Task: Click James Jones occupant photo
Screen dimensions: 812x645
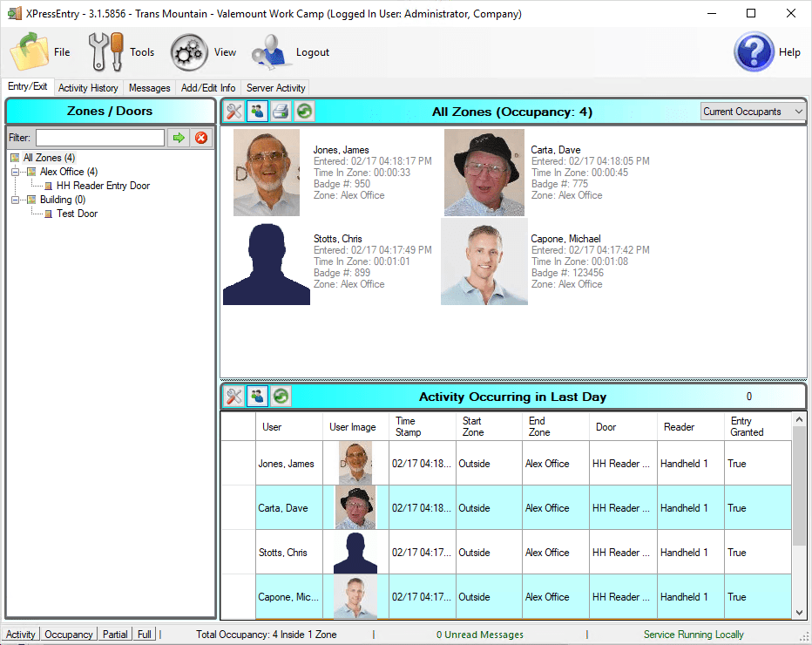Action: [x=267, y=173]
